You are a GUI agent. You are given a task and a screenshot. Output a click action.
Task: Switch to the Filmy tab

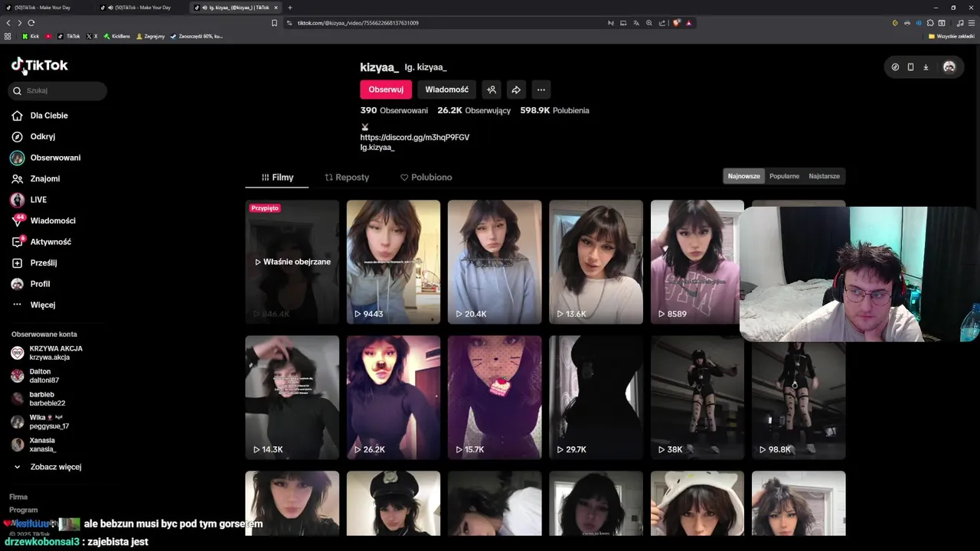(x=277, y=177)
